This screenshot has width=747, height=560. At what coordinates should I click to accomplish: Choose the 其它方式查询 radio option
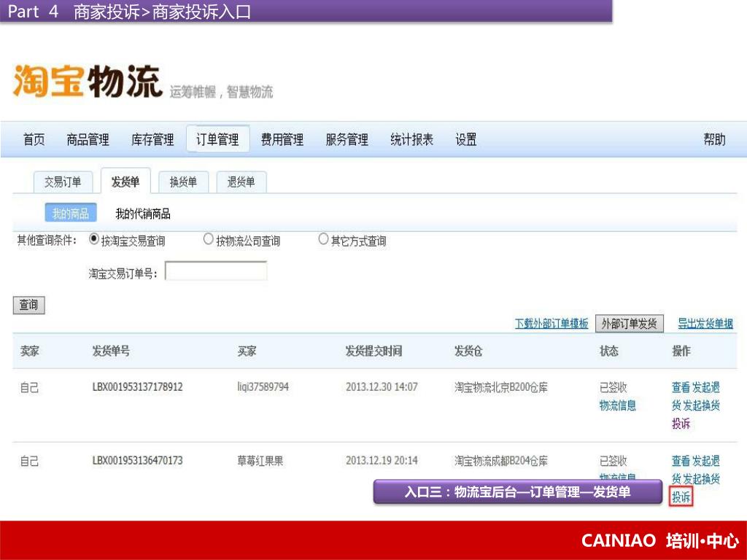(x=323, y=238)
